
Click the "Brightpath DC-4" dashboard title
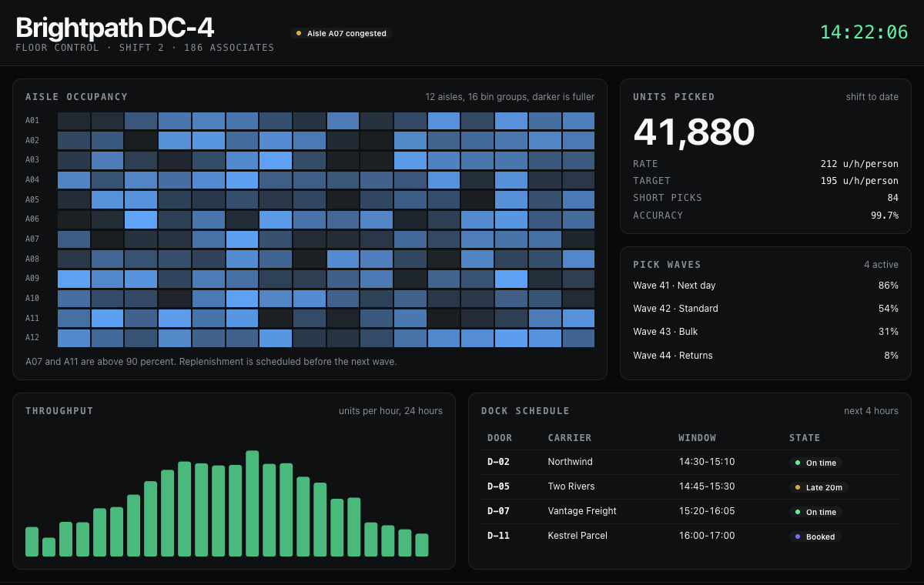click(115, 28)
